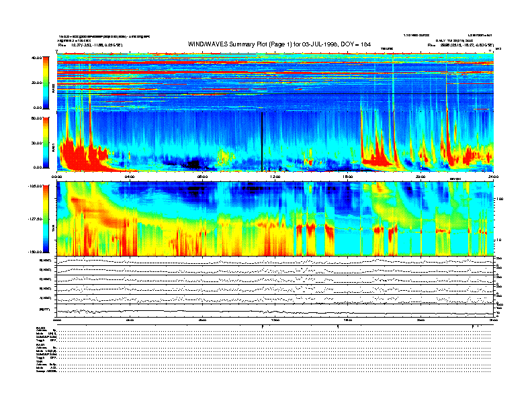Click the 12:00 tick label under RAD1 spectrogram
Image resolution: width=532 pixels, height=411 pixels.
click(x=275, y=177)
